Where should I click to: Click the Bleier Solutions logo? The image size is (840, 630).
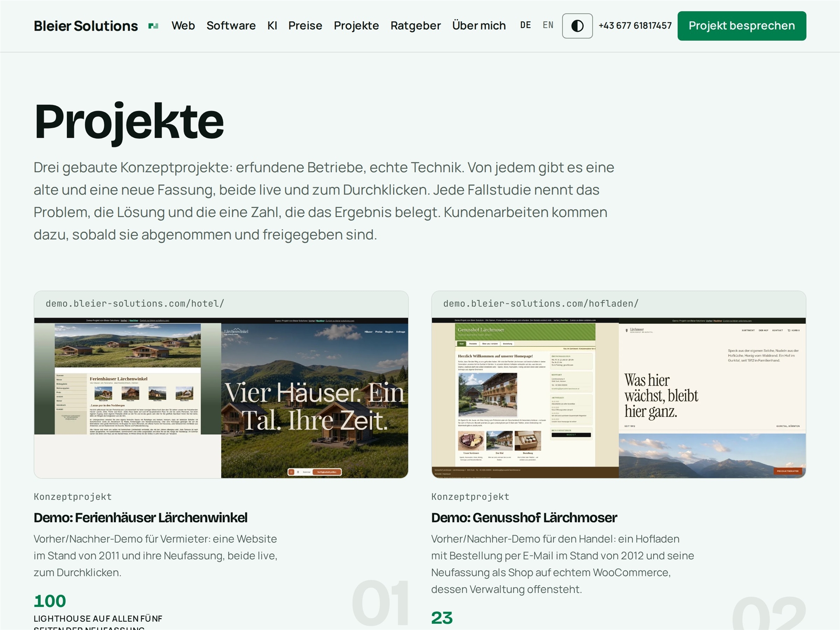(x=86, y=26)
